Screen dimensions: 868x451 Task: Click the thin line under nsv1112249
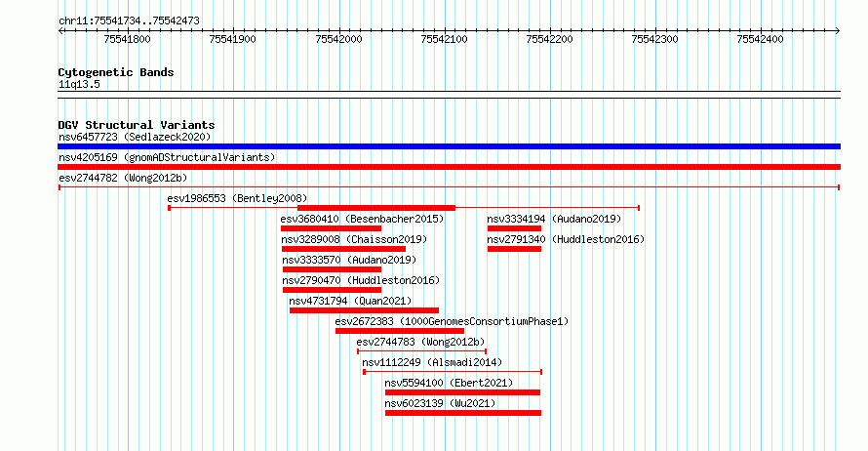tap(453, 372)
